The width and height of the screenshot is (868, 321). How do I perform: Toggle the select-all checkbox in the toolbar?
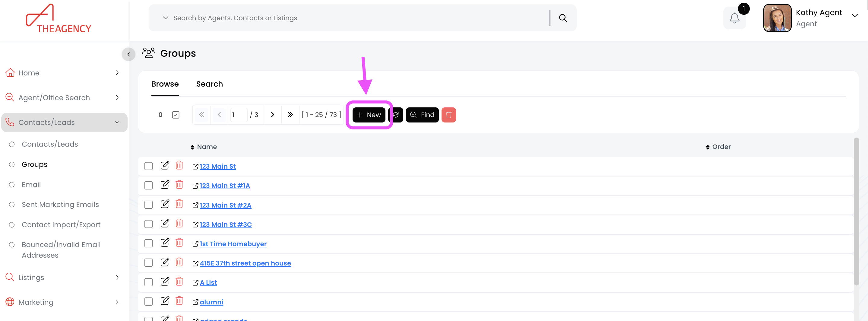[x=176, y=115]
